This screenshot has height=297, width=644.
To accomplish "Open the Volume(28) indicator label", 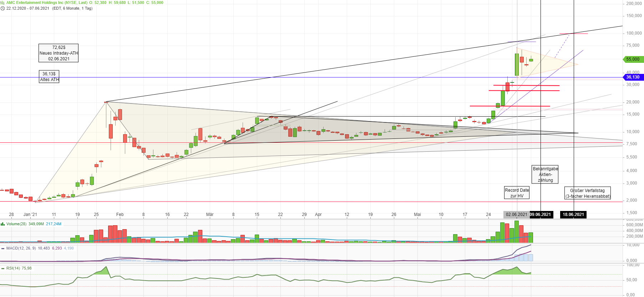I will [x=16, y=224].
